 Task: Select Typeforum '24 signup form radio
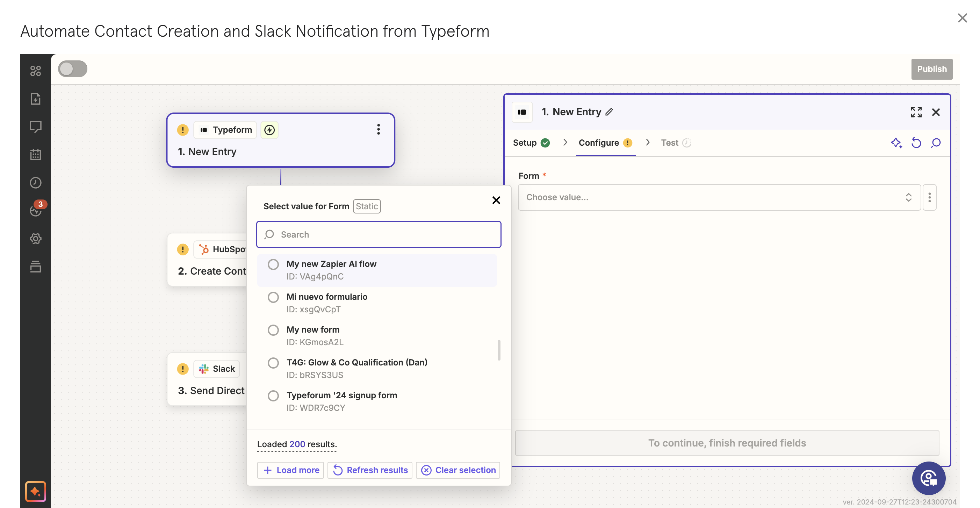click(x=273, y=395)
